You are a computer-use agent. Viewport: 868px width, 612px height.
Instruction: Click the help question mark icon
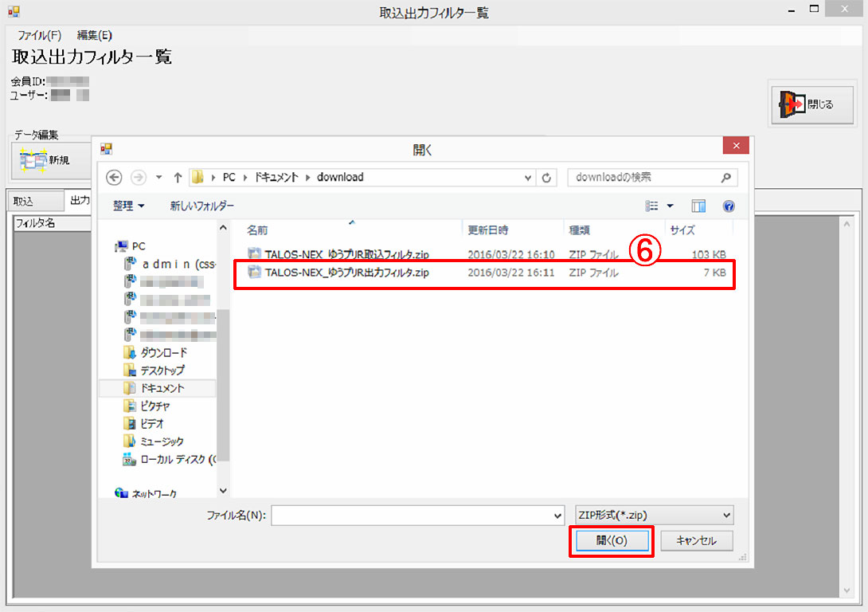[x=729, y=206]
